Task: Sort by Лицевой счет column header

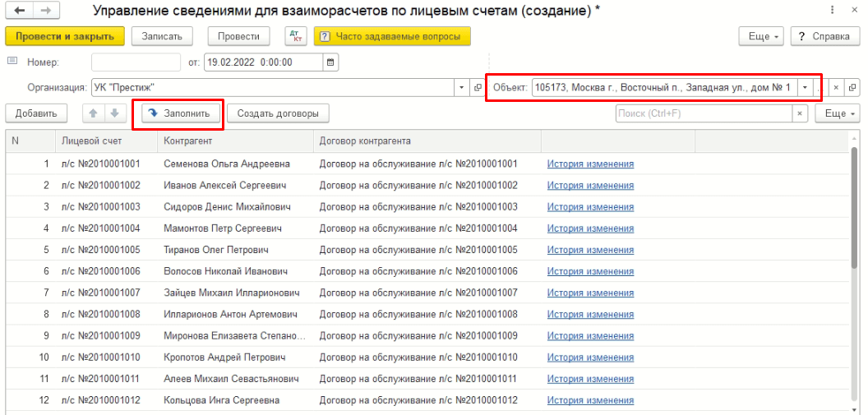Action: 106,141
